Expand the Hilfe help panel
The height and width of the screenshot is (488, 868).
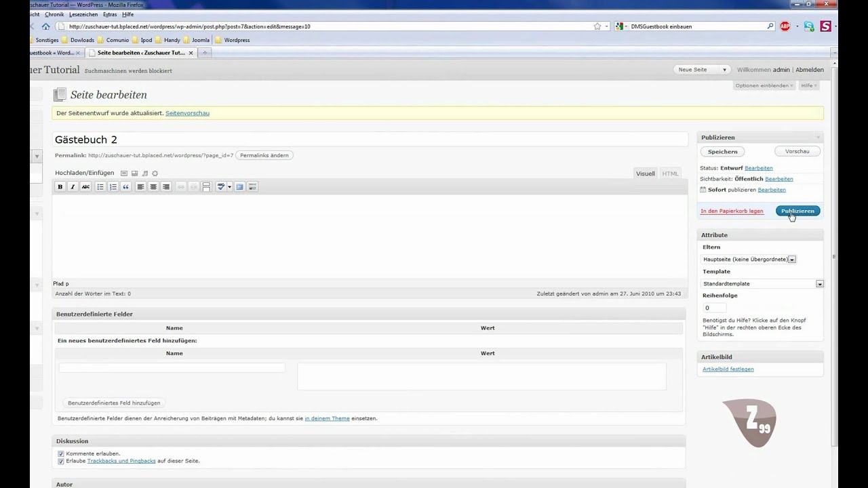tap(808, 85)
